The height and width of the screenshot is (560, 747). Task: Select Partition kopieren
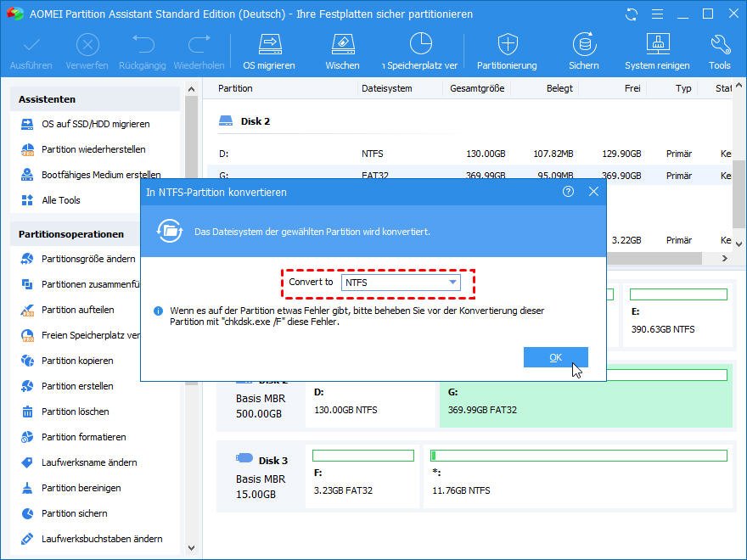pyautogui.click(x=67, y=361)
